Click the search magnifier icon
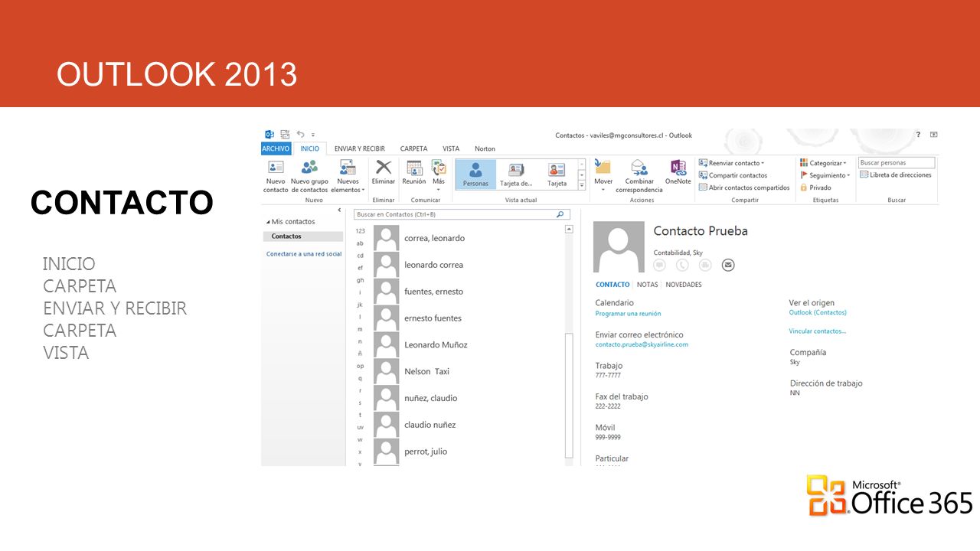The height and width of the screenshot is (551, 980). click(561, 215)
